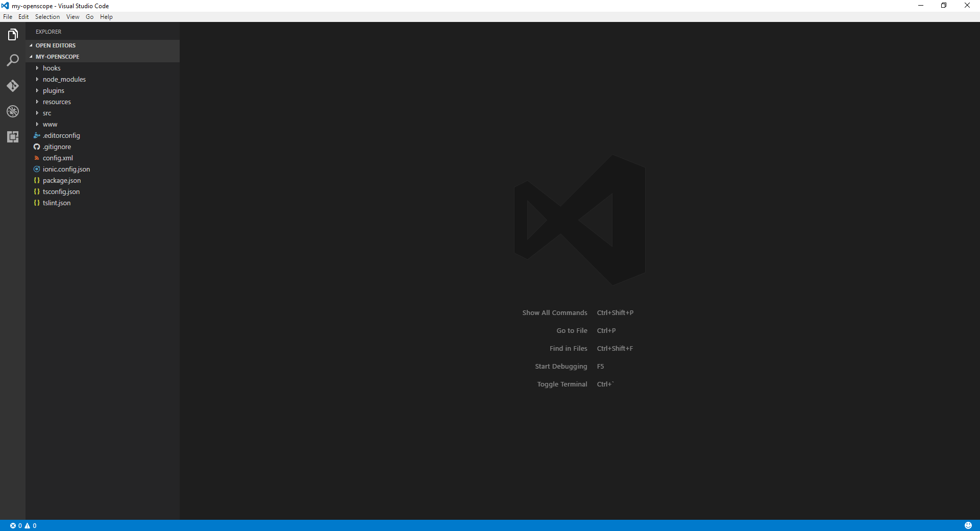Screen dimensions: 980x531
Task: Click the .gitignore file icon
Action: click(x=37, y=147)
